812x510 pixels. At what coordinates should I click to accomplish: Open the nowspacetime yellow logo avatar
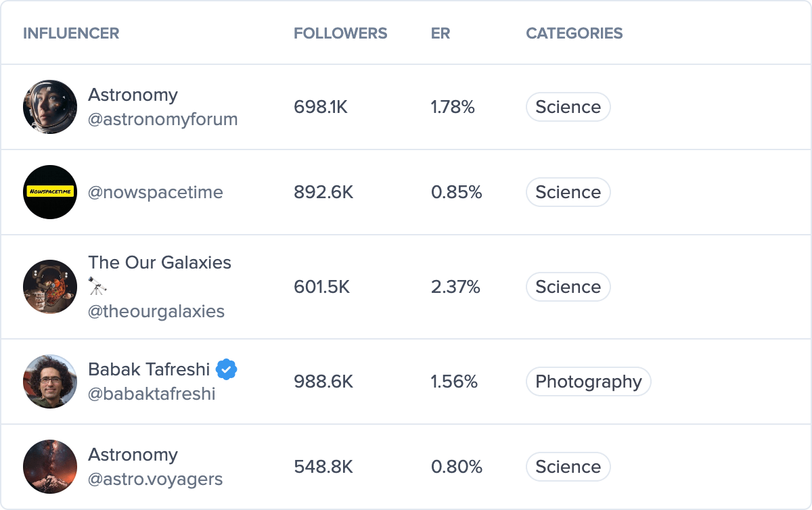coord(50,192)
